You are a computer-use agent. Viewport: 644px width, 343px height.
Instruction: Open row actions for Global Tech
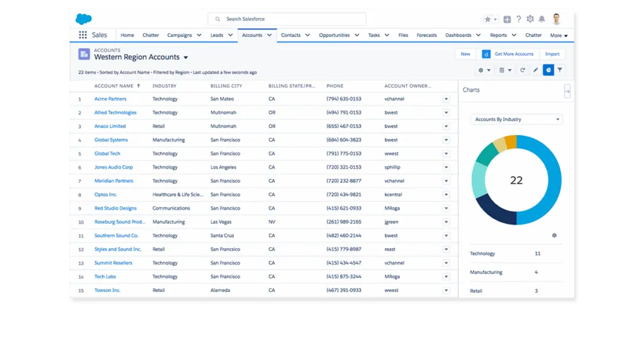(446, 153)
